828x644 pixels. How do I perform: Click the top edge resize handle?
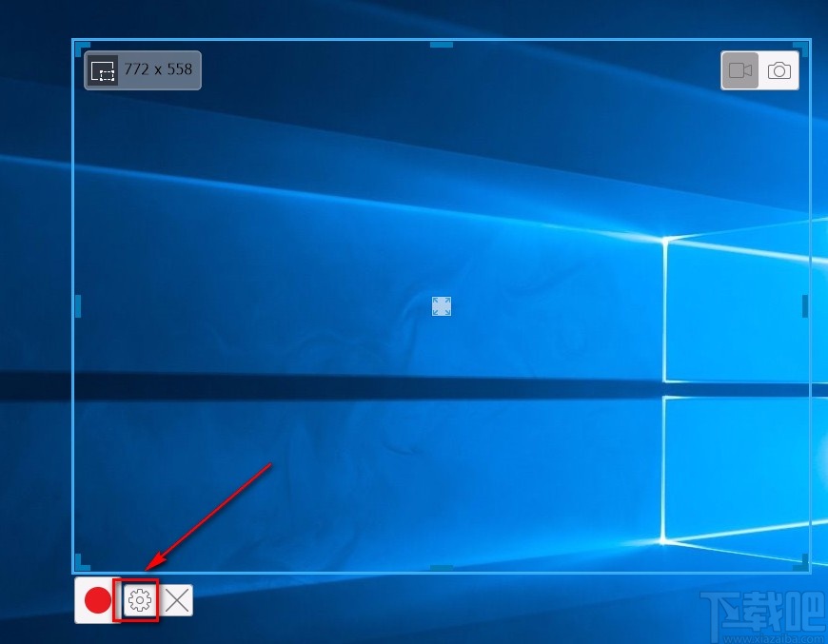[x=442, y=44]
